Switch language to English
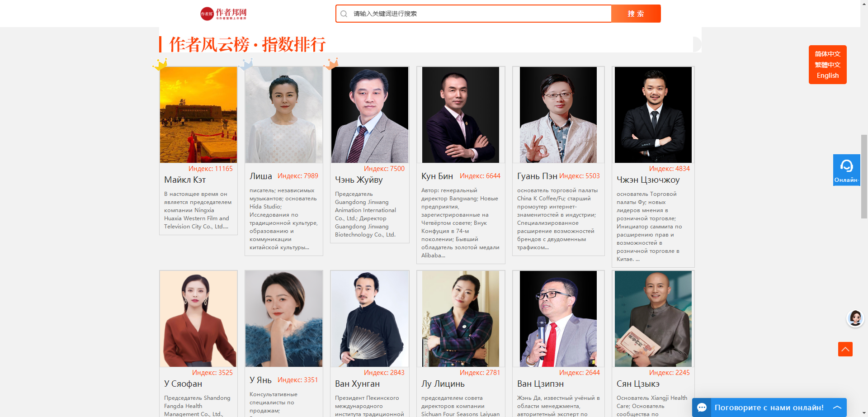The height and width of the screenshot is (417, 868). click(x=827, y=76)
